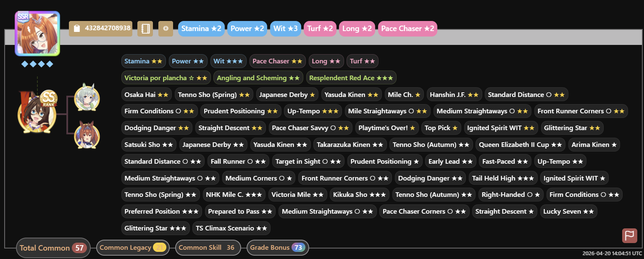The image size is (644, 259).
Task: Click the Angling and Scheming chip
Action: 258,78
